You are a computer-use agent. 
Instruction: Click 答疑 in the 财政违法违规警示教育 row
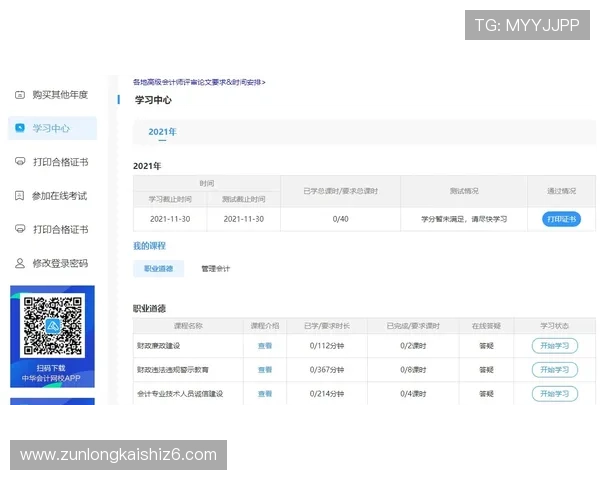[x=486, y=370]
